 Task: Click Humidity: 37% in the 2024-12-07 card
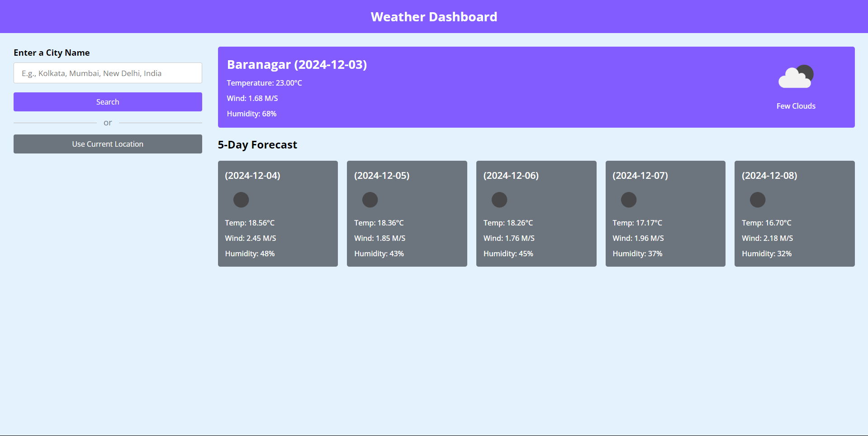(x=637, y=254)
